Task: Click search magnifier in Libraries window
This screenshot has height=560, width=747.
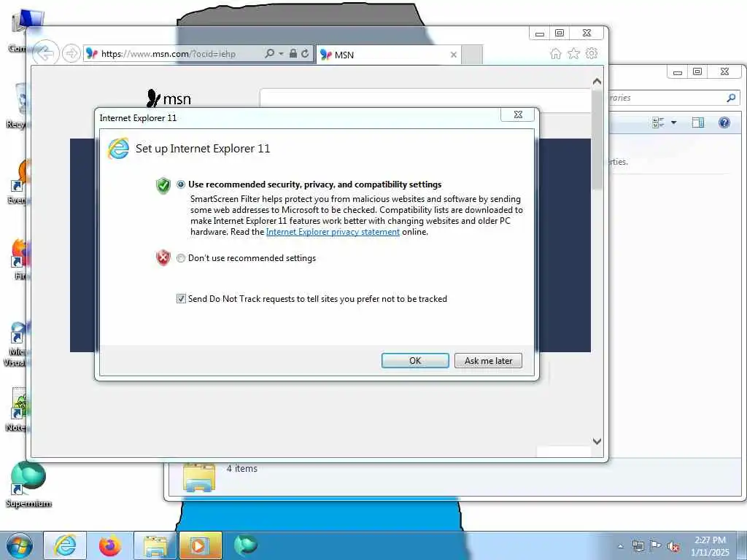Action: click(731, 98)
